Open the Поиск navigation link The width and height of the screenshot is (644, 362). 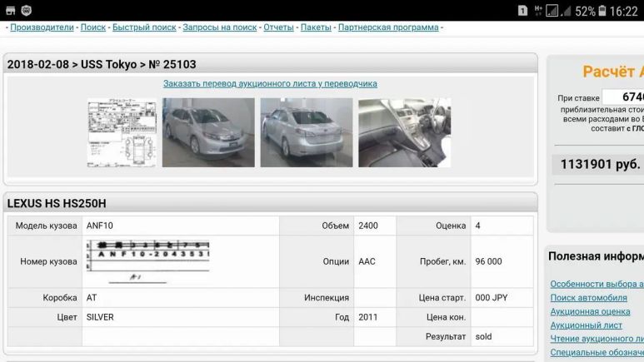[x=92, y=27]
